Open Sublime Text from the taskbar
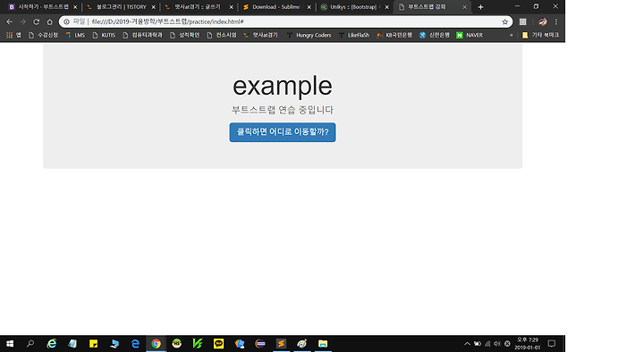 281,343
